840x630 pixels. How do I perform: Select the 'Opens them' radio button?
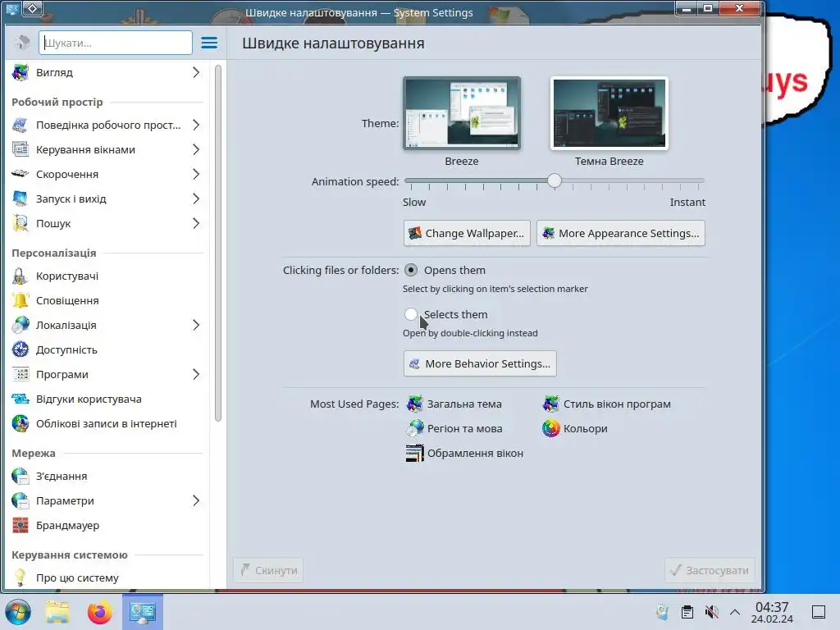pos(411,270)
